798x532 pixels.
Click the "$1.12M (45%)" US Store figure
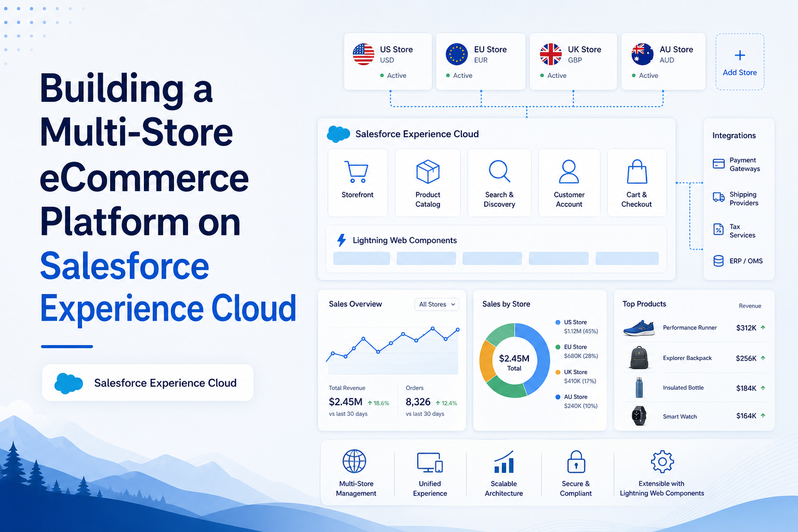(x=581, y=331)
